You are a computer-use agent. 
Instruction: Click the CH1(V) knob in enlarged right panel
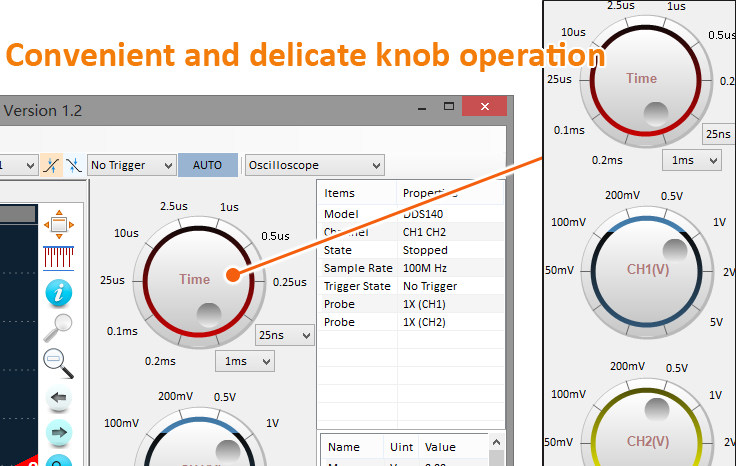[647, 272]
